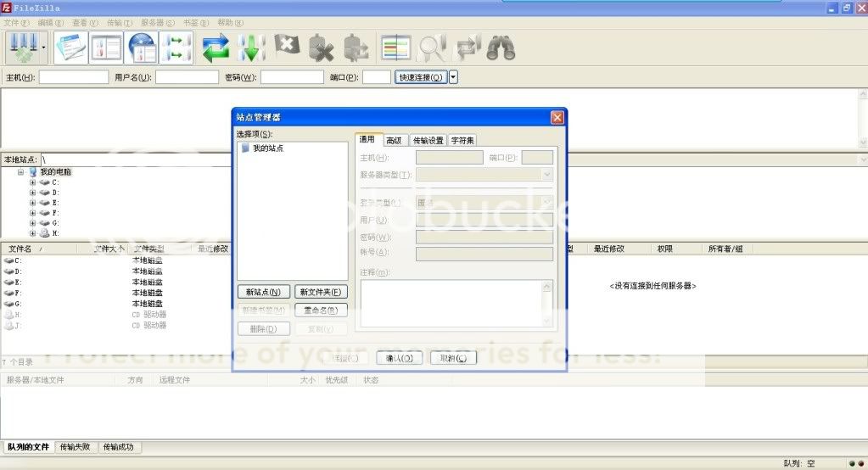Screen dimensions: 868x470
Task: Open the directory comparison toolbar icon
Action: 395,48
